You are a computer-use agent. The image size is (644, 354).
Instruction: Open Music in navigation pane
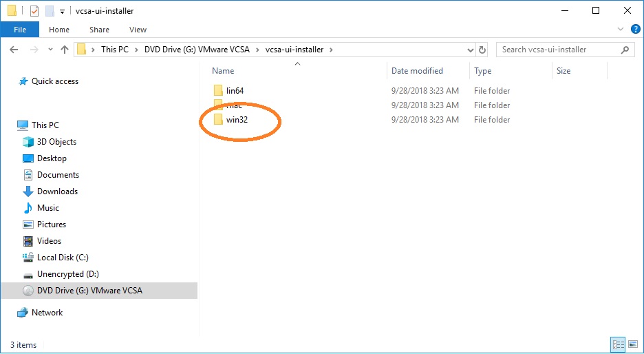click(48, 207)
